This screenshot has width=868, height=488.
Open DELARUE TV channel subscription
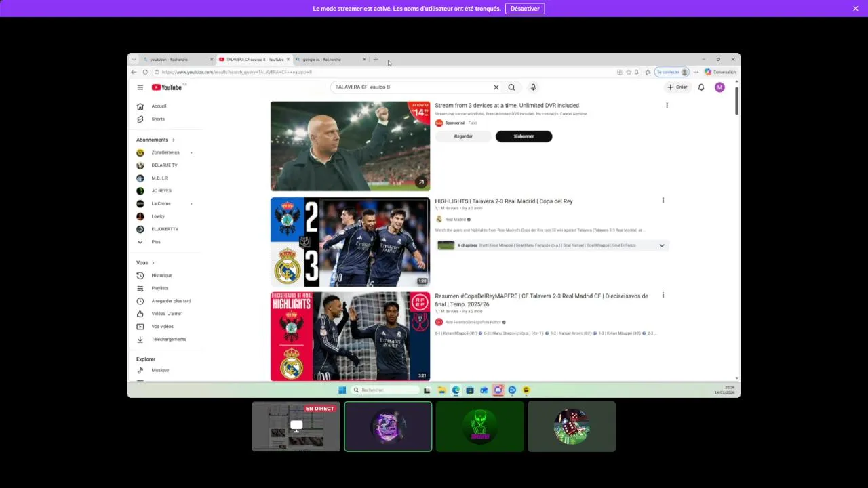click(164, 165)
